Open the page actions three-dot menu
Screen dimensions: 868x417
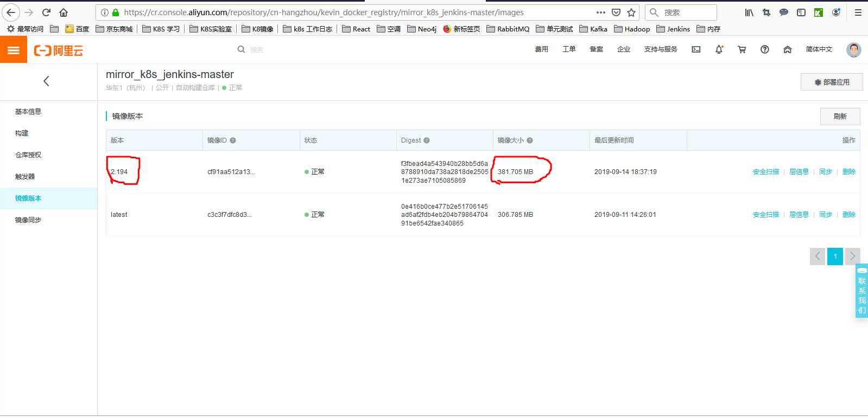(x=600, y=12)
